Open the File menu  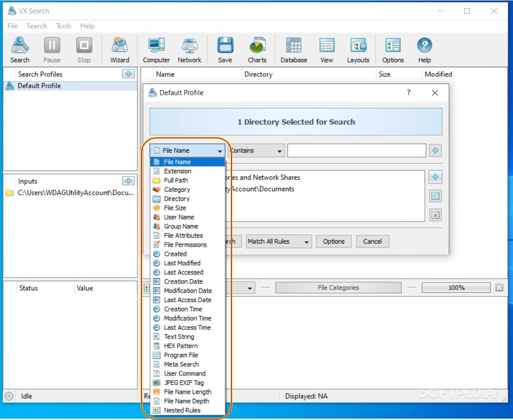coord(12,26)
